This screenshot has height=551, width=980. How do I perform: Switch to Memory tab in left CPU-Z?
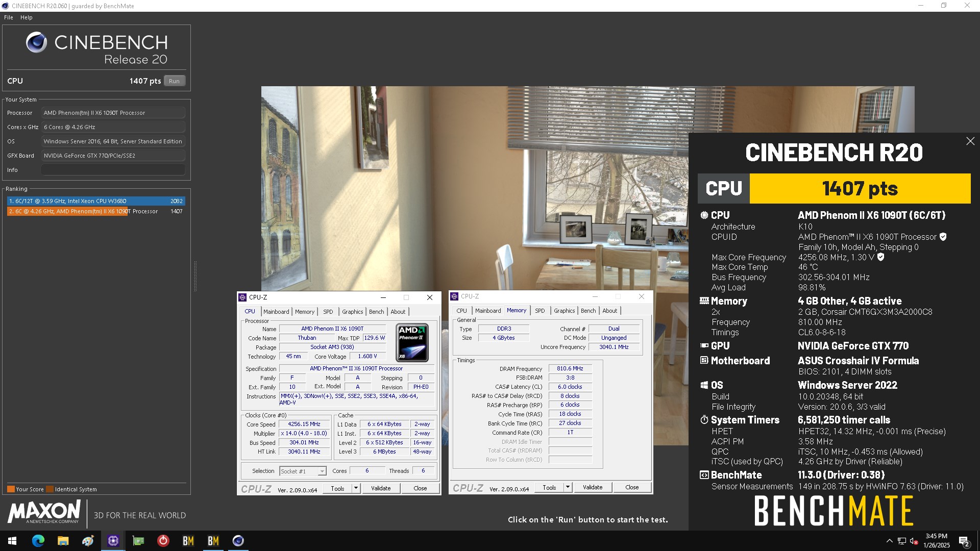coord(305,312)
